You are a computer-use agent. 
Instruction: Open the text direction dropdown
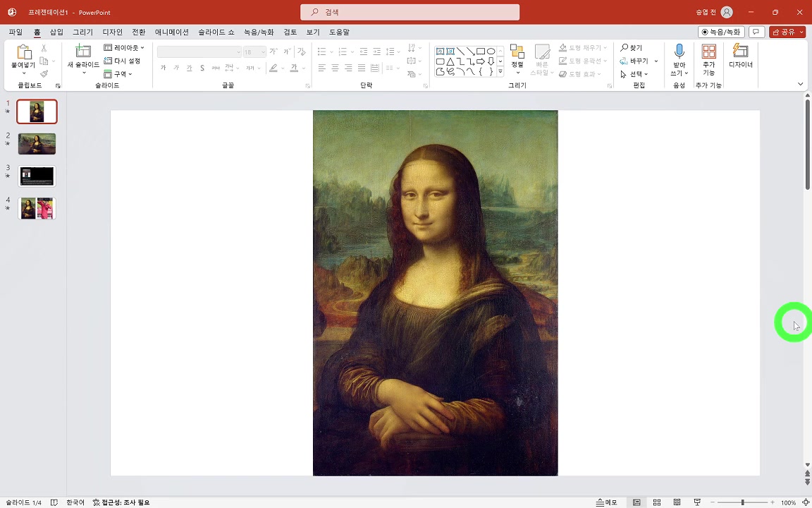[x=414, y=48]
